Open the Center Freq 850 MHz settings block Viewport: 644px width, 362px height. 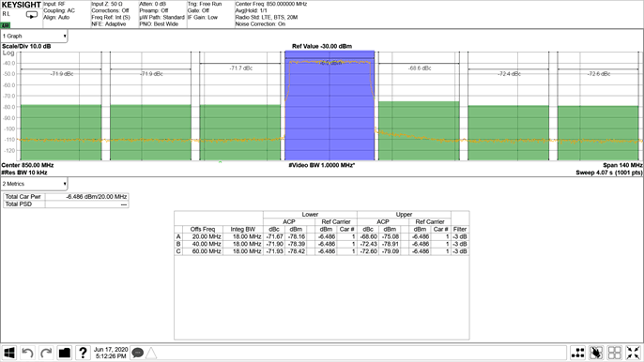pyautogui.click(x=271, y=14)
